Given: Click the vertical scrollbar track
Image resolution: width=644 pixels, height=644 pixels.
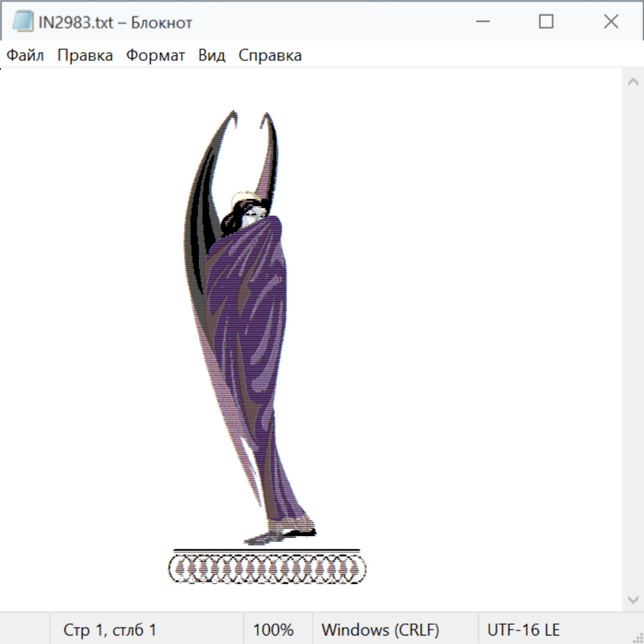Looking at the screenshot, I should (x=633, y=340).
